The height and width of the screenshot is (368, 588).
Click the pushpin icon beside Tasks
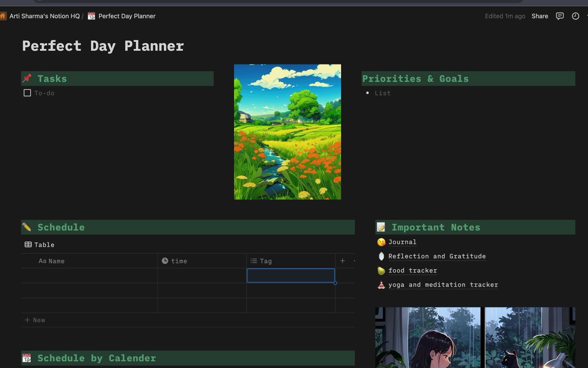(27, 79)
